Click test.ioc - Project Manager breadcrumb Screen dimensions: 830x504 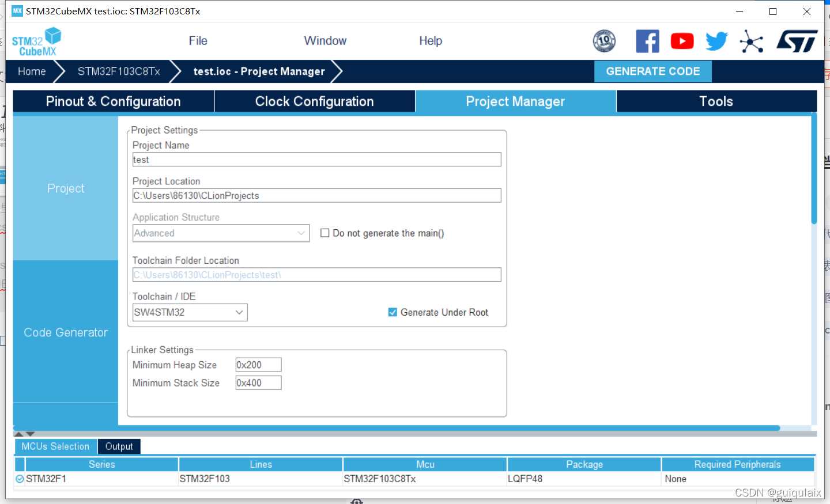pyautogui.click(x=259, y=71)
